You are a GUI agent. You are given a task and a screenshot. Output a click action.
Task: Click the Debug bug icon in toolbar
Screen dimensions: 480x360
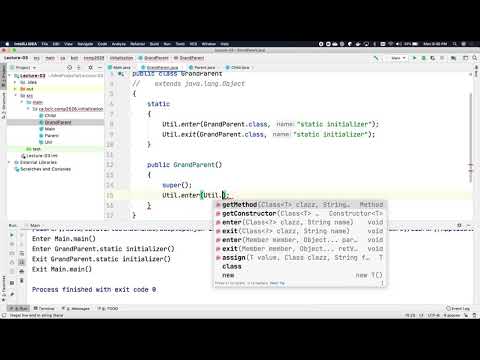424,58
